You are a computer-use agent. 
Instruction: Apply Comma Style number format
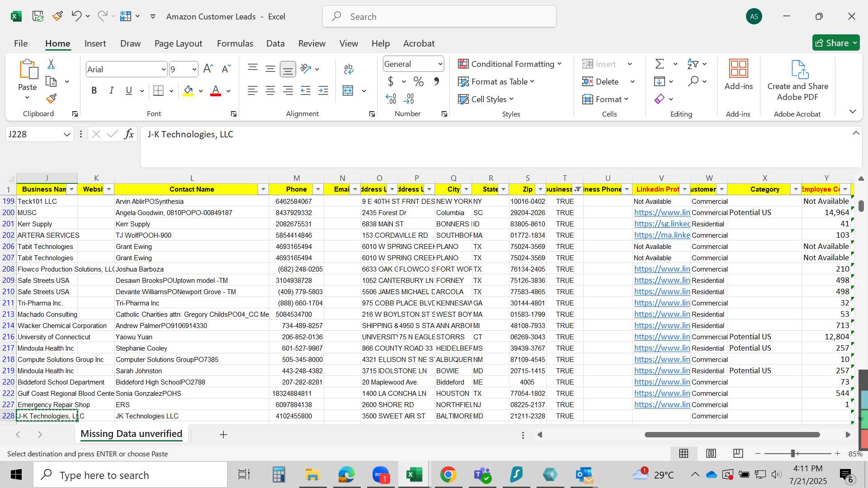436,81
